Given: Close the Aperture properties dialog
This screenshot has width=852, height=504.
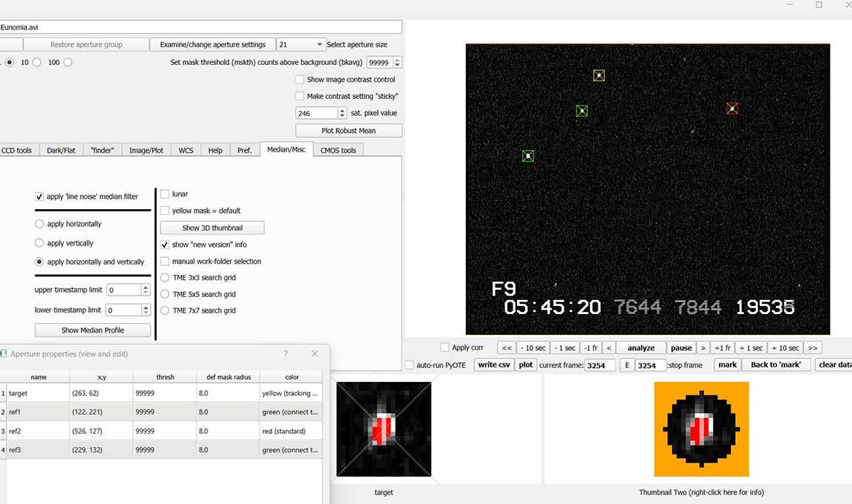Looking at the screenshot, I should [314, 354].
